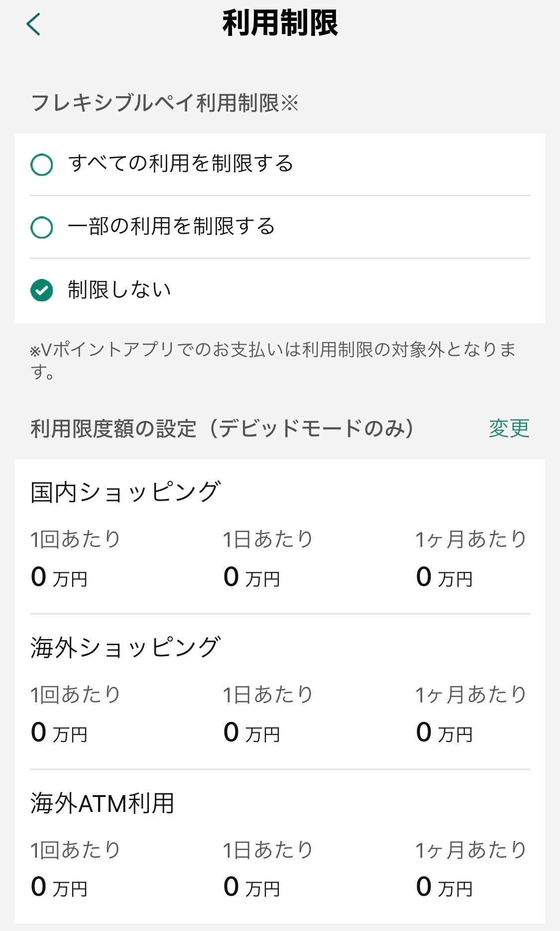Tap 海外ATM利用 monthly 0 万円 value
This screenshot has width=560, height=931.
click(x=445, y=887)
